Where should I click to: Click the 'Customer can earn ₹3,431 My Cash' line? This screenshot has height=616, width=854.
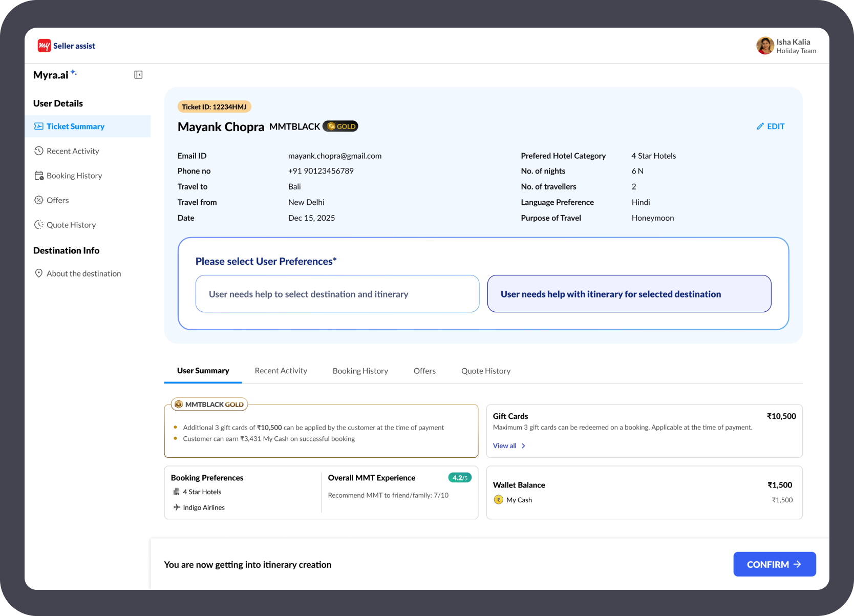(269, 439)
